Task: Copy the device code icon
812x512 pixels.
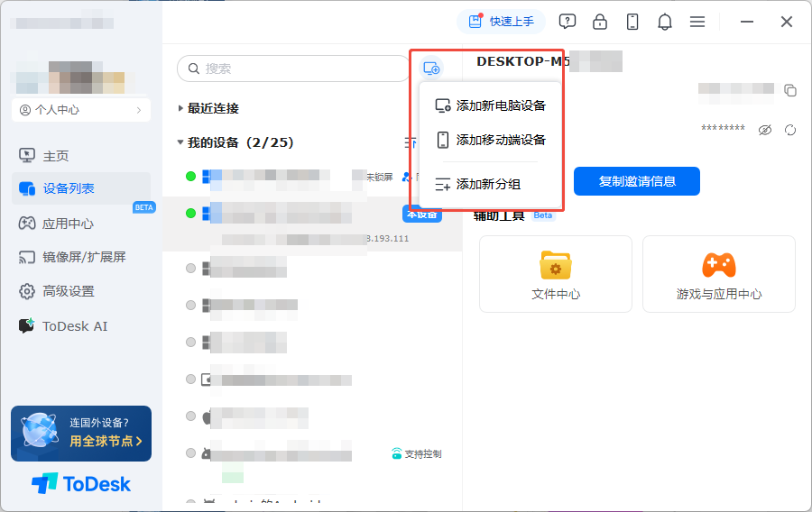Action: (790, 90)
